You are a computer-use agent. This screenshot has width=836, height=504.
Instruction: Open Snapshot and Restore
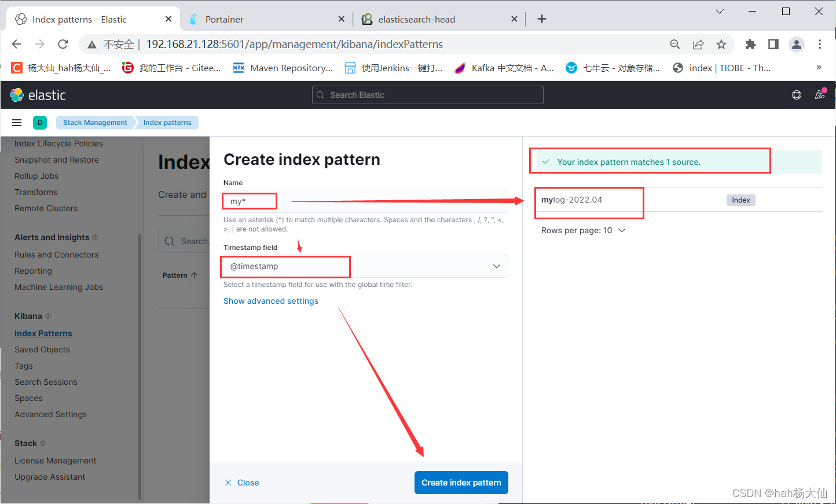click(57, 160)
